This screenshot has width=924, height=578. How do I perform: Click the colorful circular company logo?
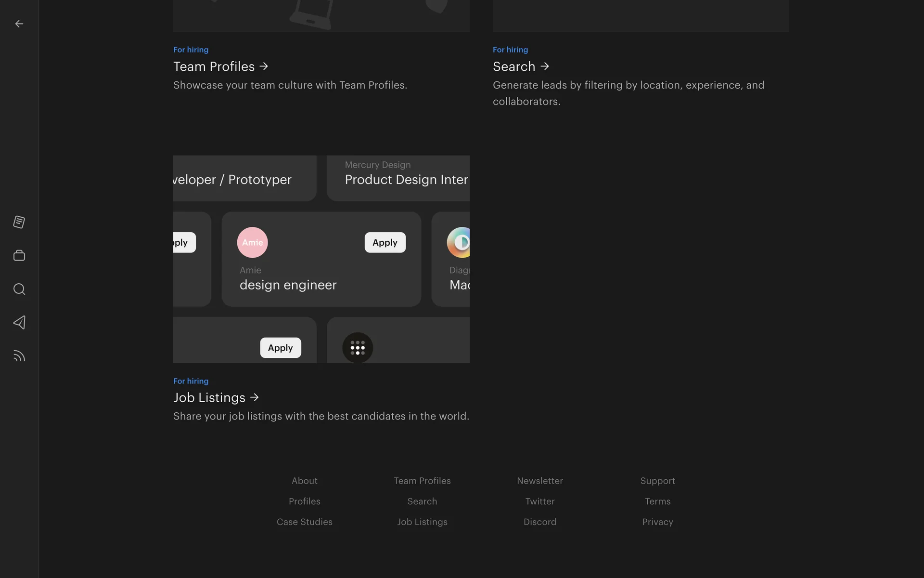pos(460,242)
